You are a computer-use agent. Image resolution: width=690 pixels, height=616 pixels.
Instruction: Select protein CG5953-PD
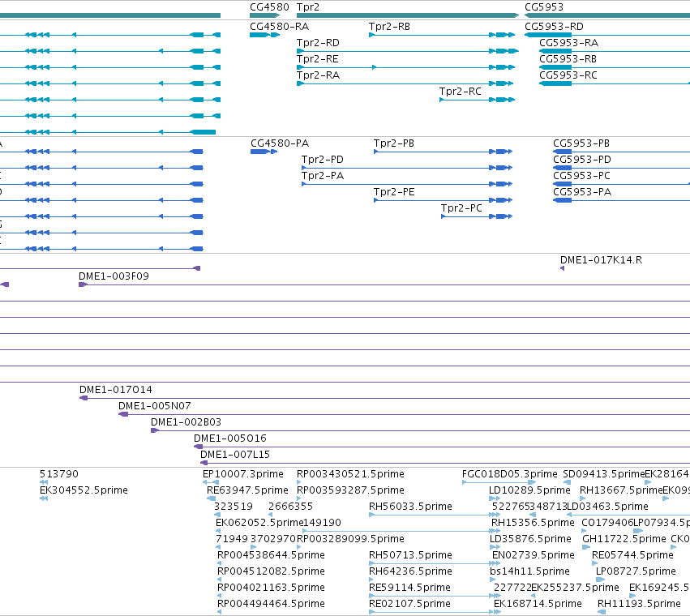coord(582,160)
